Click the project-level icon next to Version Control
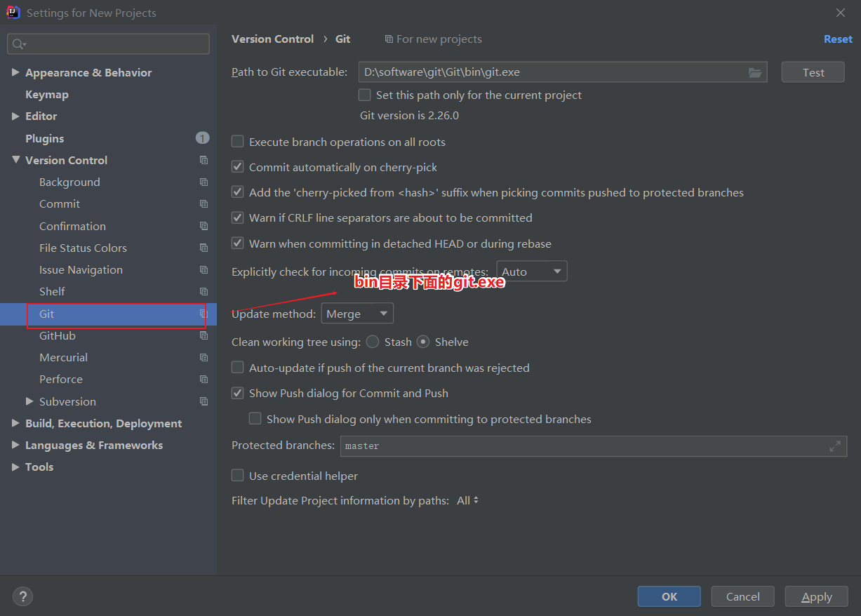Screen dimensions: 861x616 (x=203, y=160)
